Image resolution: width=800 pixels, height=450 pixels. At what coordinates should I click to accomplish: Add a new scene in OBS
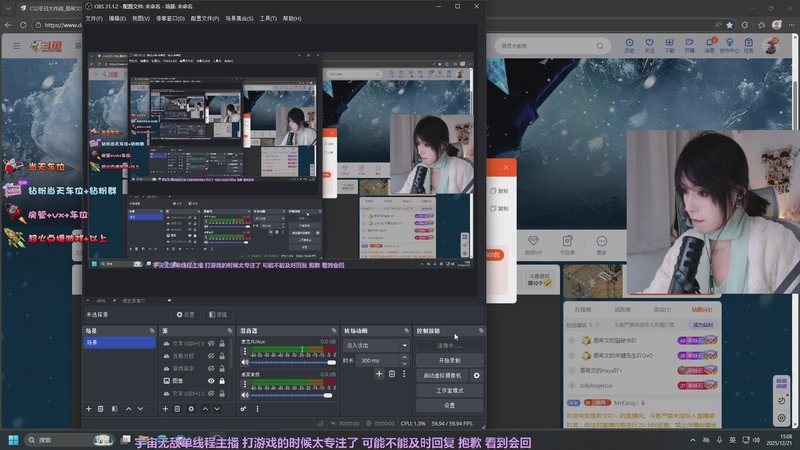point(89,409)
